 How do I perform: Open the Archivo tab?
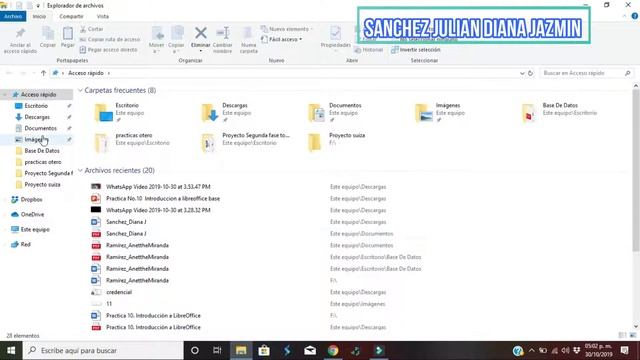click(x=13, y=16)
